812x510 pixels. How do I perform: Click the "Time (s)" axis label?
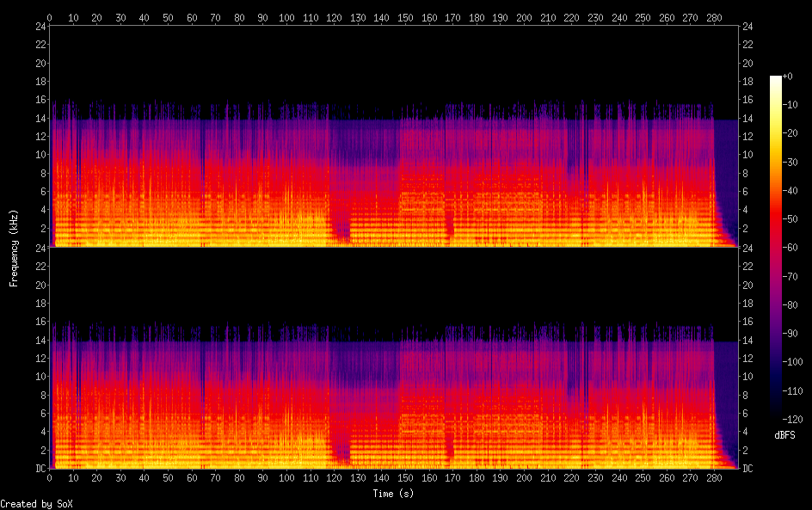click(x=395, y=494)
